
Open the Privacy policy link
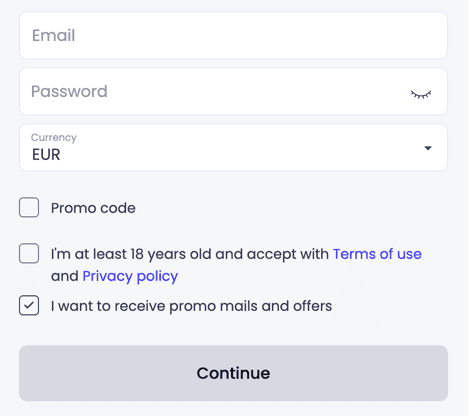pos(130,276)
